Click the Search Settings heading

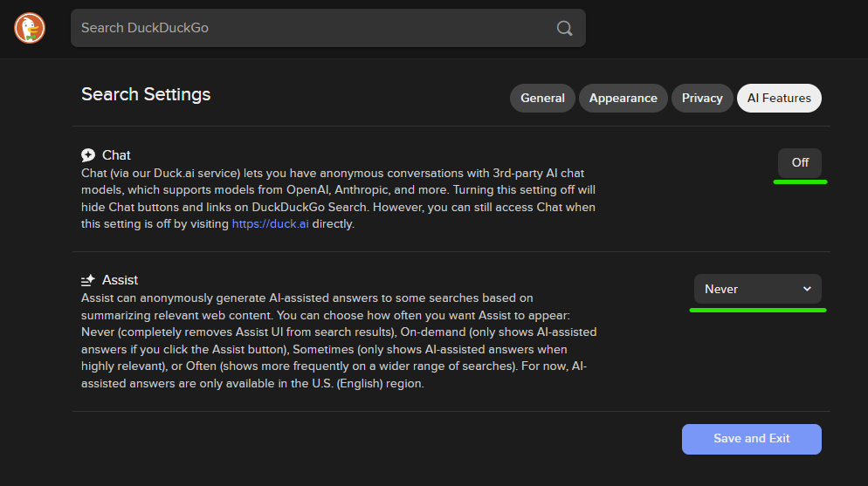pos(146,94)
